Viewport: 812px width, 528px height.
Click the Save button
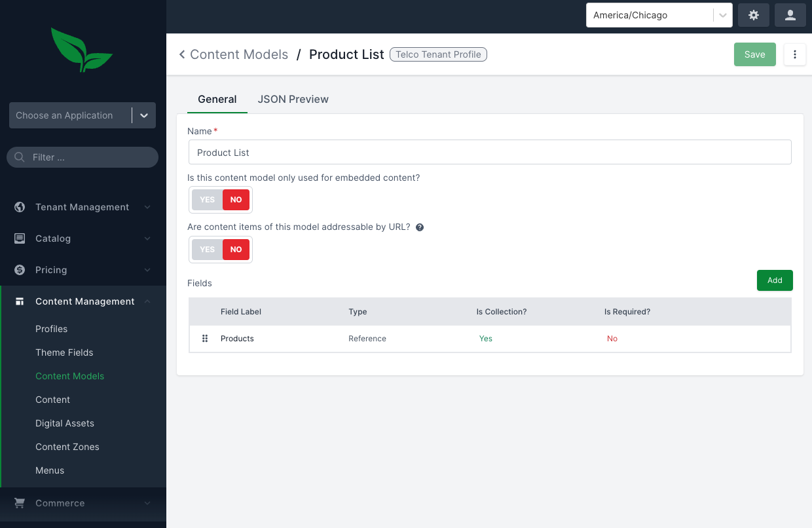[x=754, y=54]
